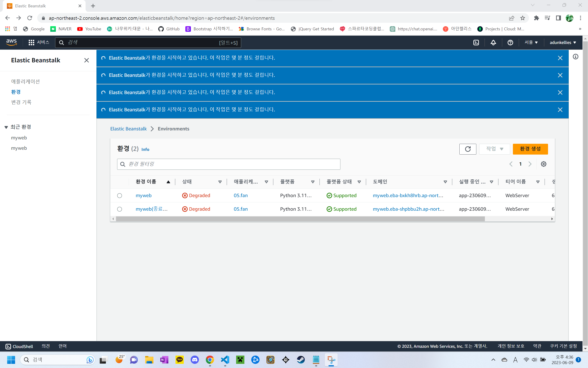
Task: Focus the AWS 검색 search box
Action: click(148, 43)
